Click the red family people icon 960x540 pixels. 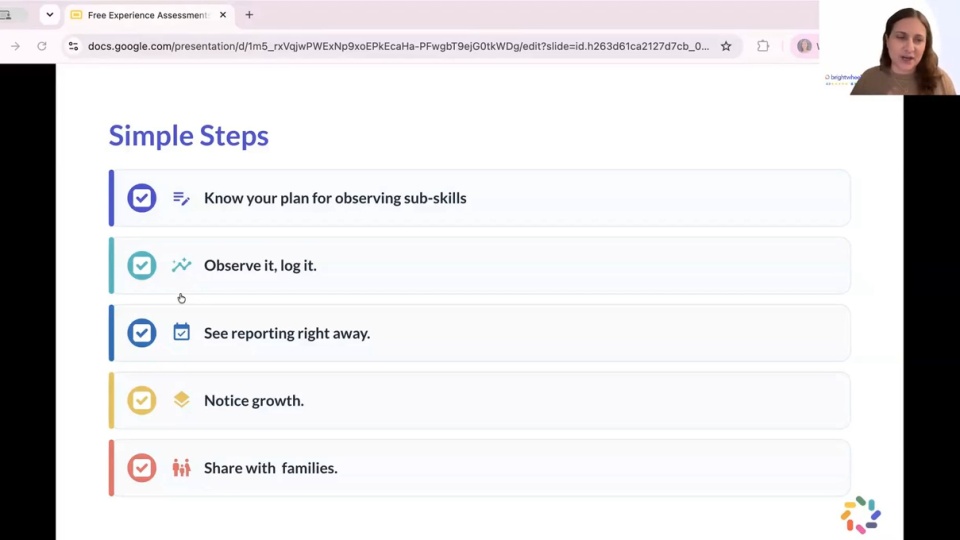(181, 468)
